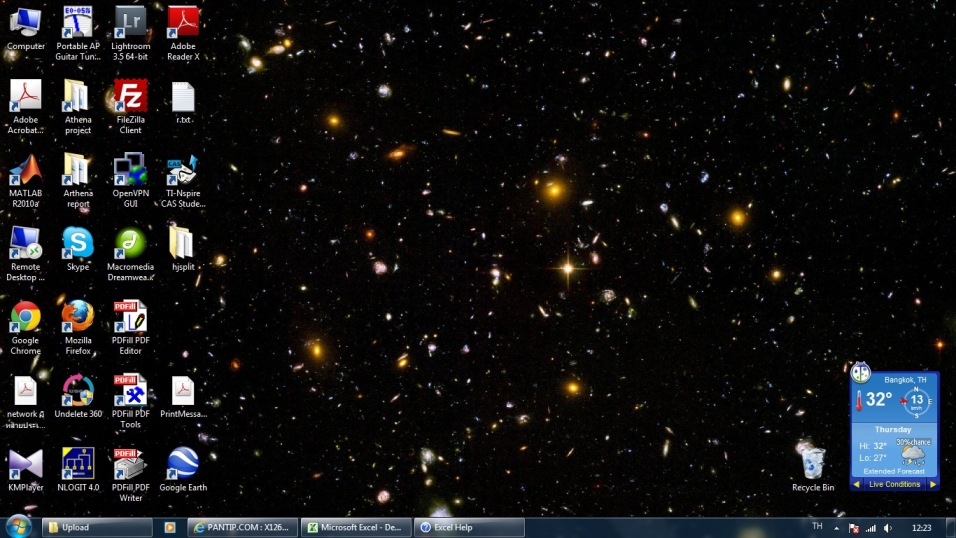Launch Adobe Reader X shortcut
The height and width of the screenshot is (538, 956).
[183, 34]
